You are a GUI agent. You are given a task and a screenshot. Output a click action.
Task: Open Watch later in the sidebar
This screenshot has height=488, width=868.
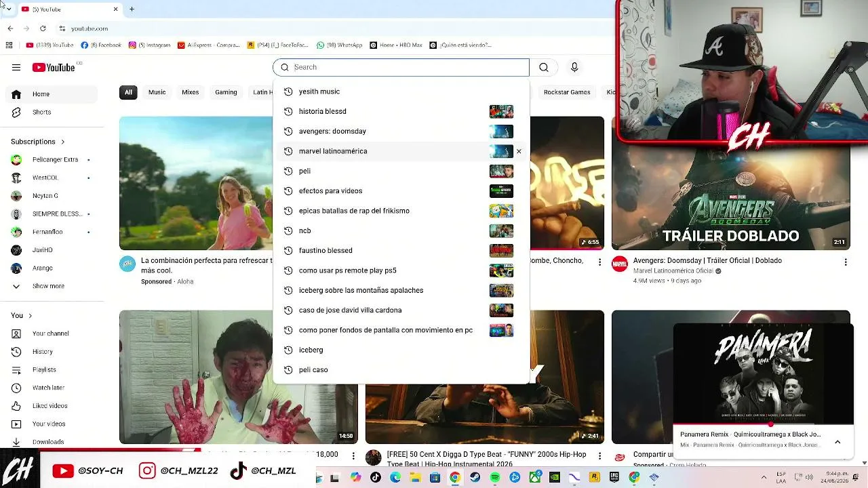(x=48, y=388)
